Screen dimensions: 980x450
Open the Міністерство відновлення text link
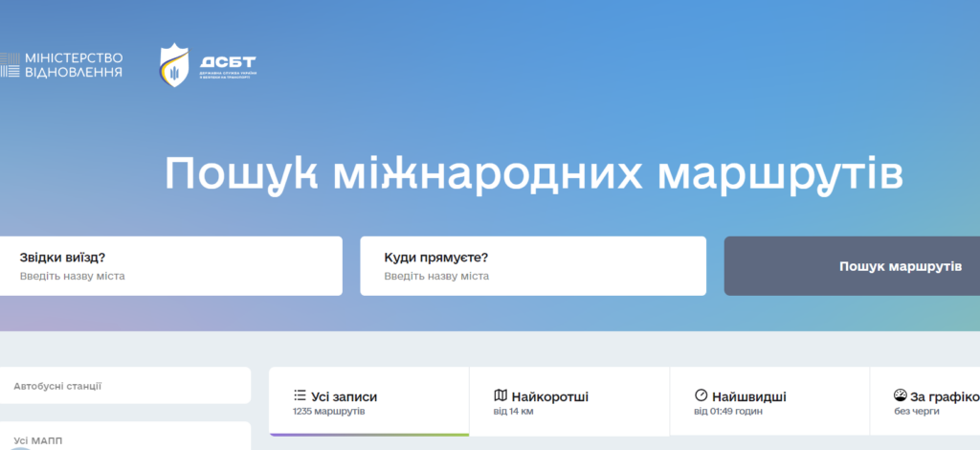coord(74,66)
